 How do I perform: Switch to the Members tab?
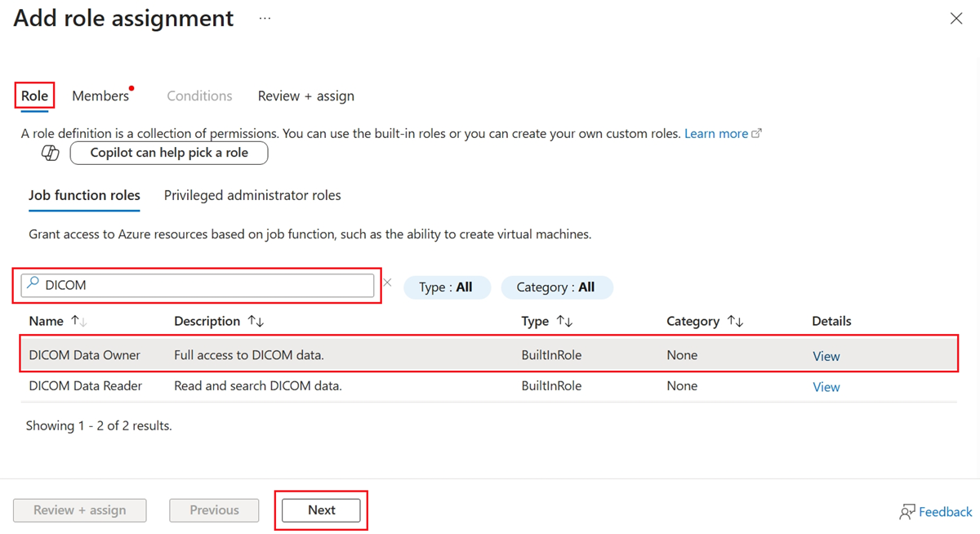(x=100, y=96)
